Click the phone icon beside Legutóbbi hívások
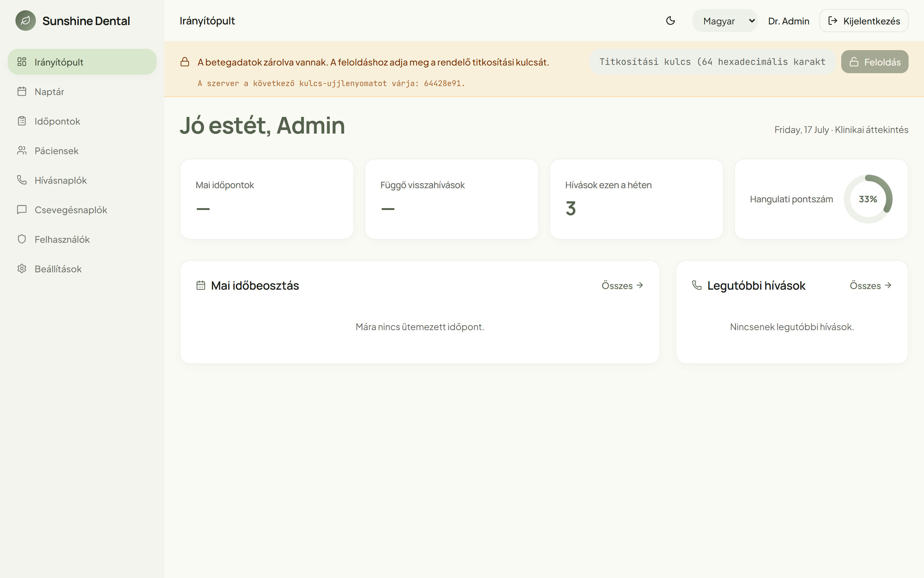Screen dimensions: 924x578 point(697,285)
